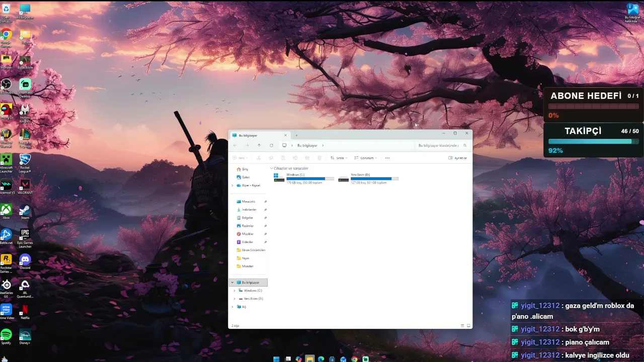Viewport: 644px width, 362px height.
Task: Launch Minecraft Launcher from the desktop
Action: pyautogui.click(x=6, y=163)
